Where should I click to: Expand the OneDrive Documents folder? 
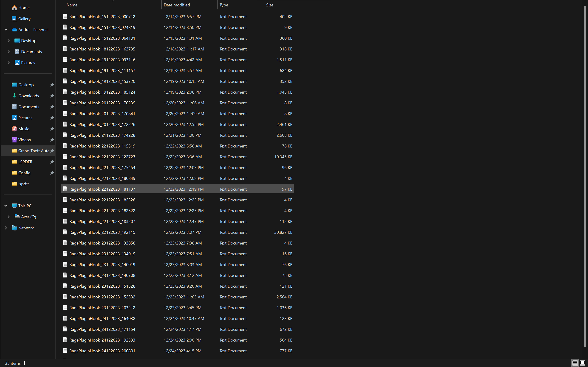9,52
